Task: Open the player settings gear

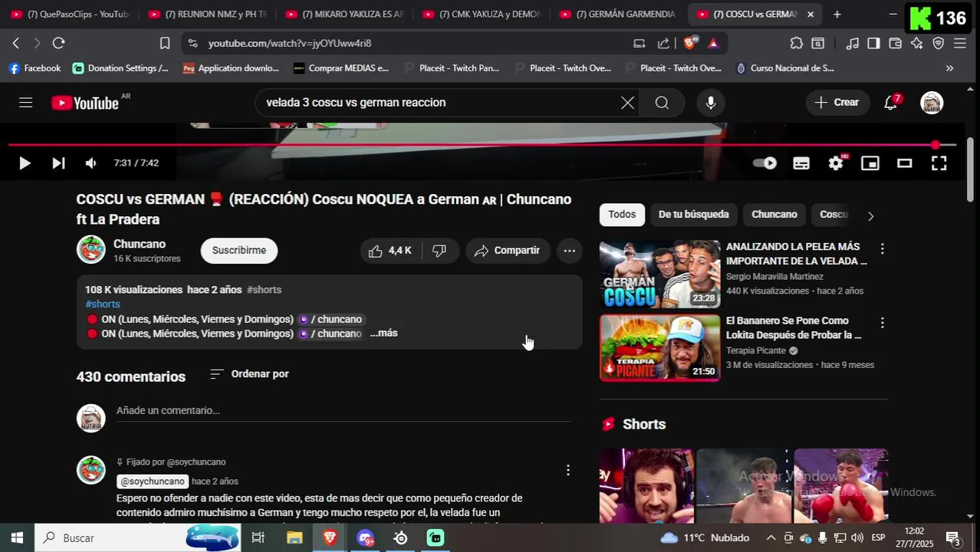Action: click(836, 163)
